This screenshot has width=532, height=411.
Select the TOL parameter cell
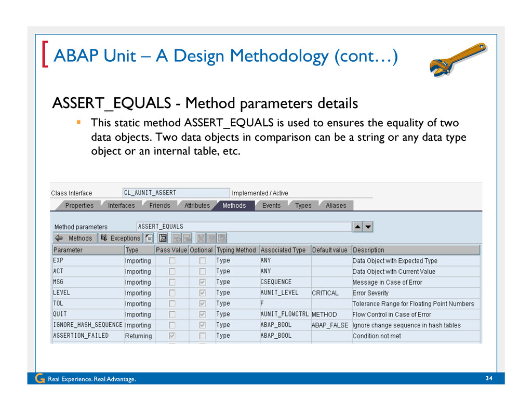88,303
